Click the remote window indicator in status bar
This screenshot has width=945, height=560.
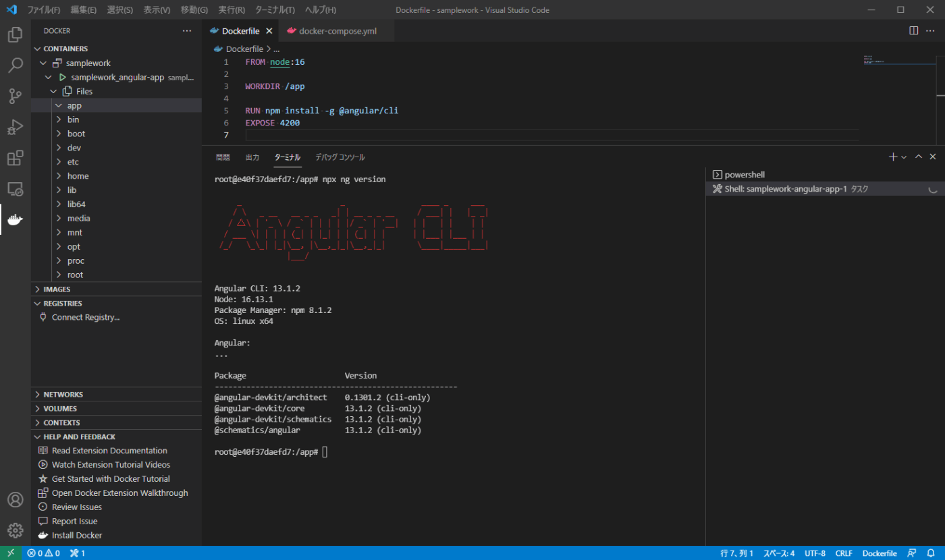[11, 553]
